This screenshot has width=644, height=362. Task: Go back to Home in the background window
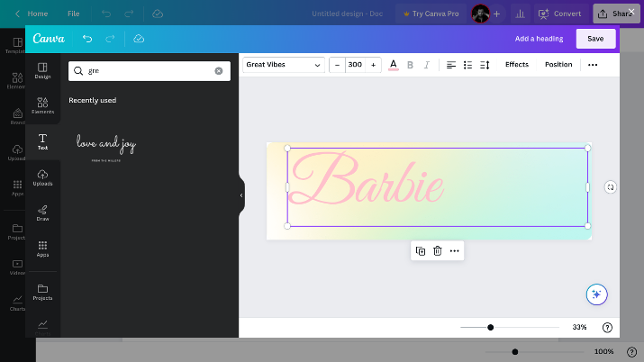pos(32,14)
